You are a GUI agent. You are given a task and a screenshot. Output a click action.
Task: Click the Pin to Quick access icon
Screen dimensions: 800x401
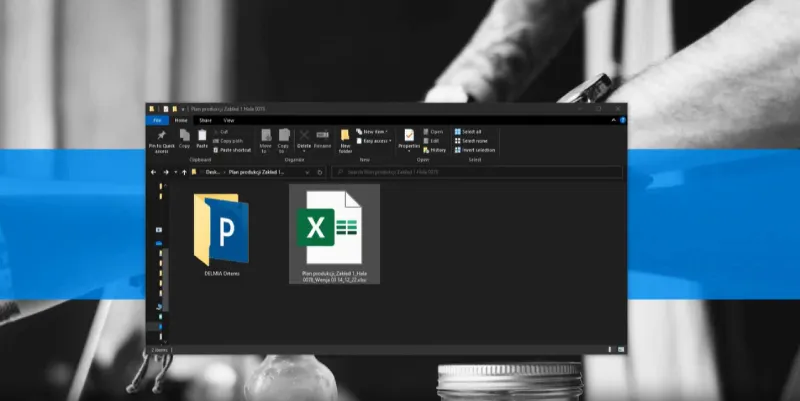pyautogui.click(x=161, y=136)
